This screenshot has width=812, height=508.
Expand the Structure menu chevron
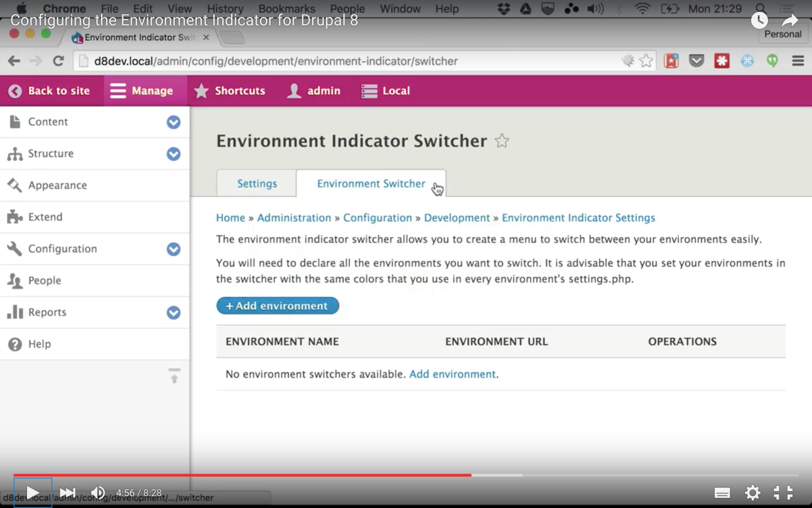[174, 154]
